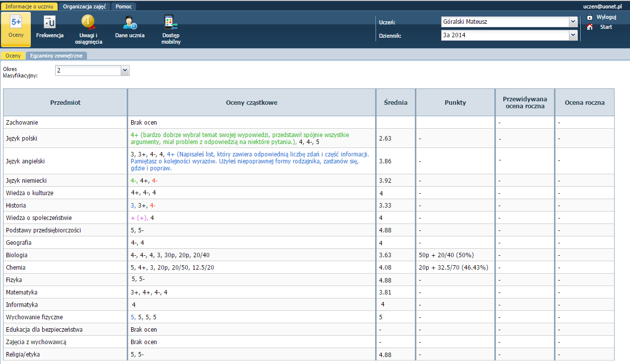Click the Wiedza o kulturze row label
630x364 pixels.
pyautogui.click(x=29, y=193)
